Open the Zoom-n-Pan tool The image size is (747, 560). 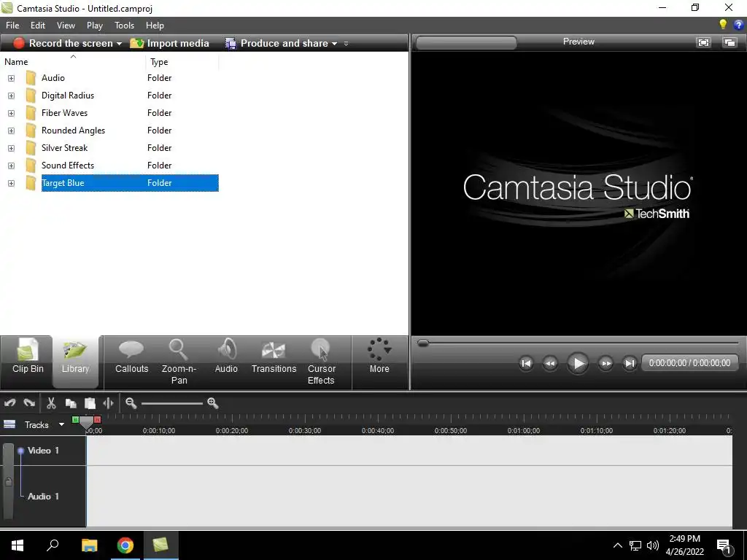click(179, 362)
